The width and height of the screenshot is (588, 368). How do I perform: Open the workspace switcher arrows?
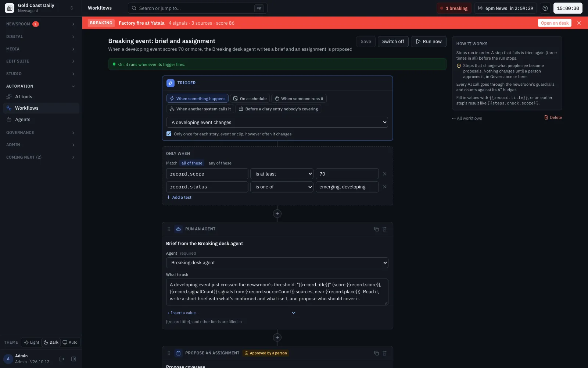coord(72,8)
